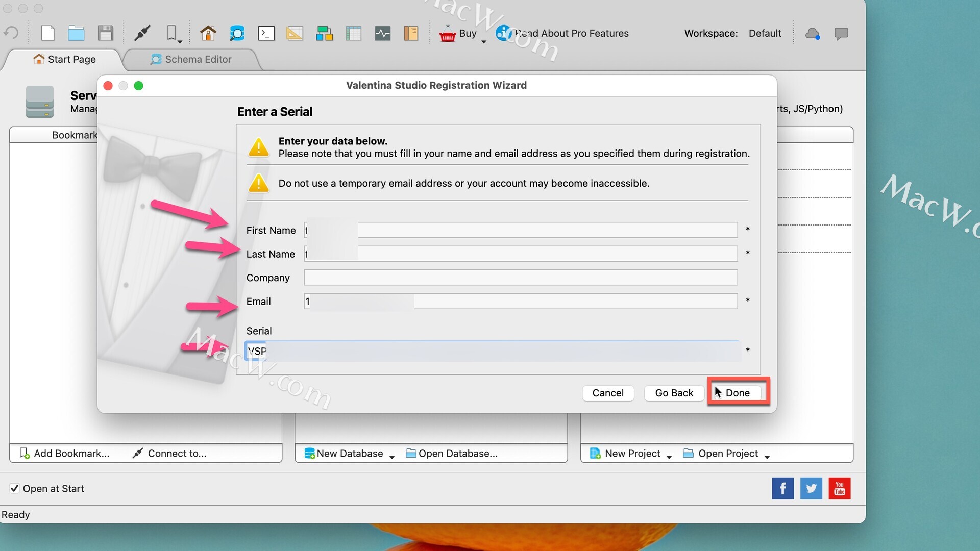The height and width of the screenshot is (551, 980).
Task: Open the YouTube channel icon
Action: pos(840,489)
